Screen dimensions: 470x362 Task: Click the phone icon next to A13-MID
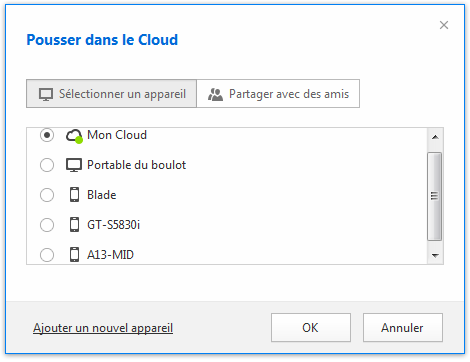74,254
